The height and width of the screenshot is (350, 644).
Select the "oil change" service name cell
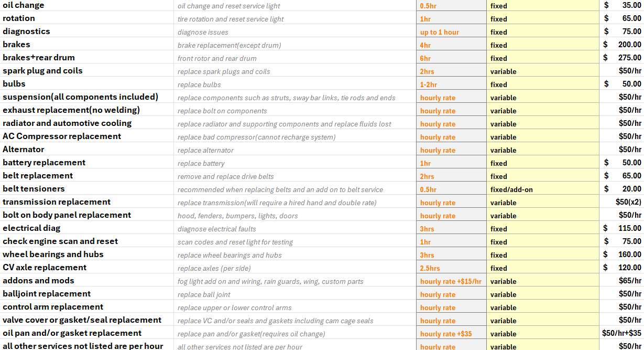pyautogui.click(x=86, y=5)
